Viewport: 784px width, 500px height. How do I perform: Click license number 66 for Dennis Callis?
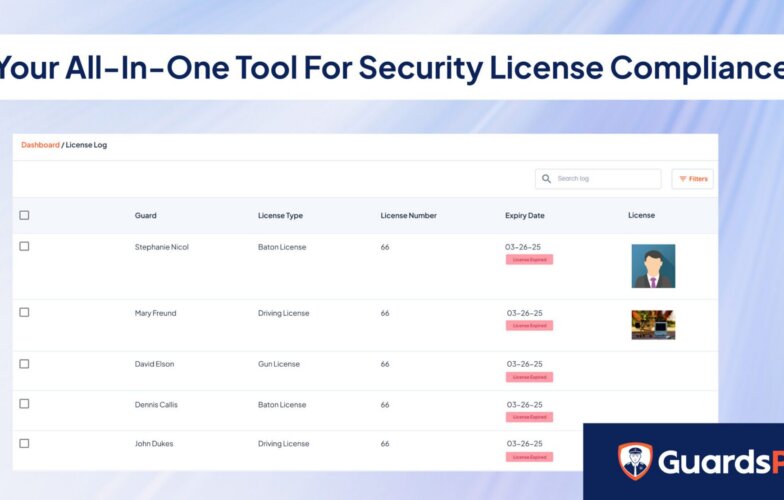(385, 404)
